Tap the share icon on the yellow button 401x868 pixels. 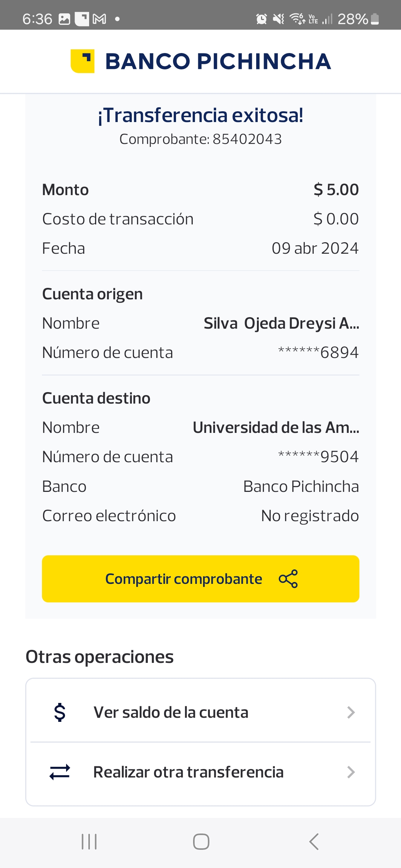click(x=288, y=579)
